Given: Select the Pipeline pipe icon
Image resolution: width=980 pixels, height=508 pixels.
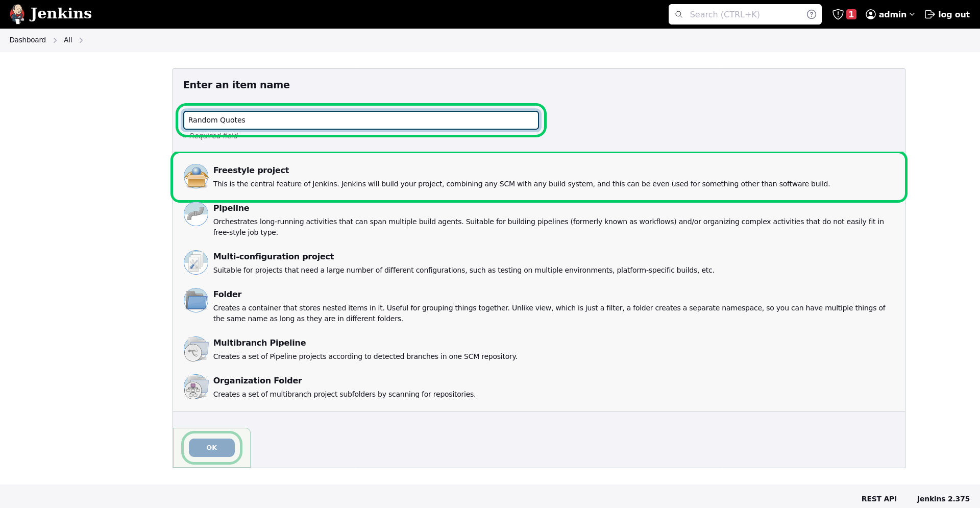Looking at the screenshot, I should click(x=196, y=214).
